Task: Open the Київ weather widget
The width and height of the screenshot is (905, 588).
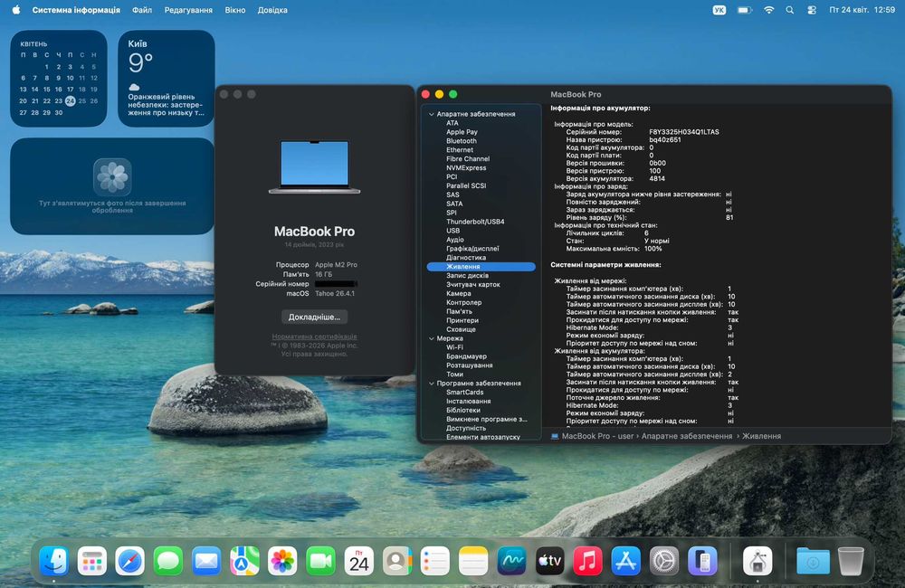Action: (167, 79)
